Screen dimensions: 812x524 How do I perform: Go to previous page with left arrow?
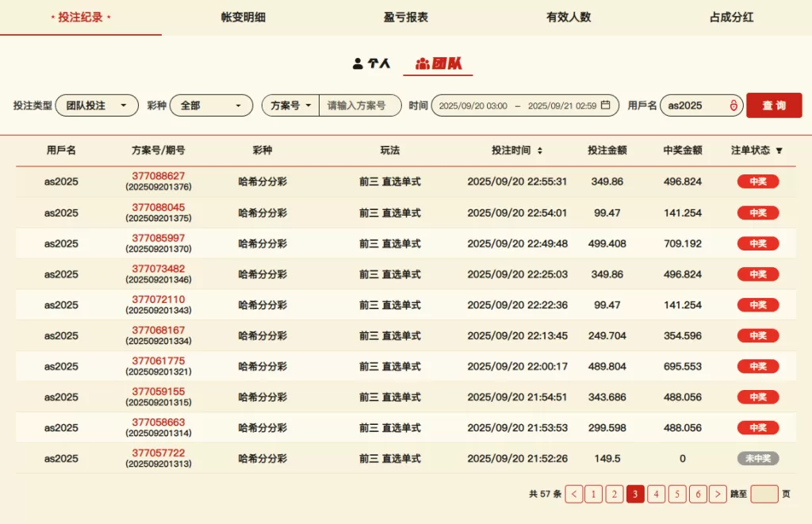pos(575,494)
